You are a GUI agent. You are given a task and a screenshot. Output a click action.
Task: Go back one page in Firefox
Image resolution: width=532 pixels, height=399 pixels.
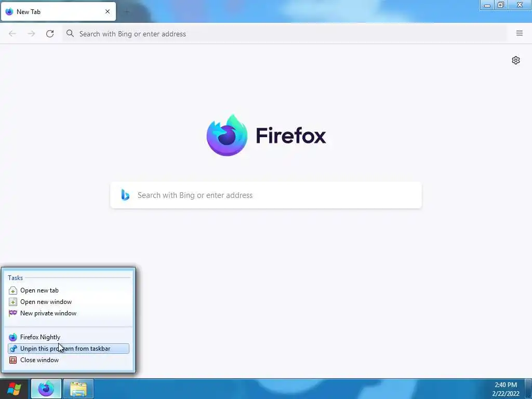pyautogui.click(x=12, y=34)
